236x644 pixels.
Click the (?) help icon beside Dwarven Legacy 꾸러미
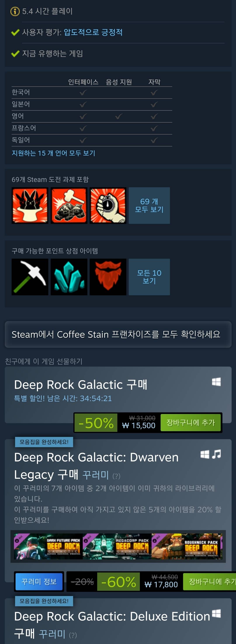[116, 476]
